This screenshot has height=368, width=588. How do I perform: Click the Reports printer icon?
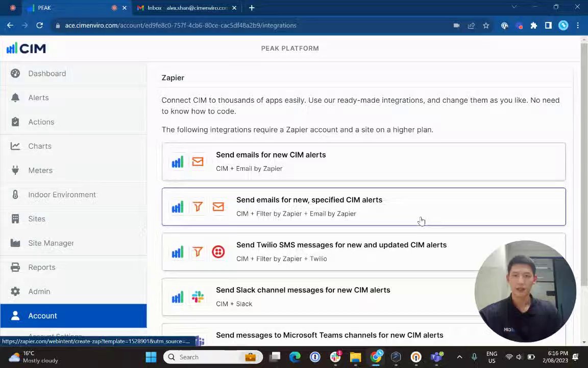[15, 267]
